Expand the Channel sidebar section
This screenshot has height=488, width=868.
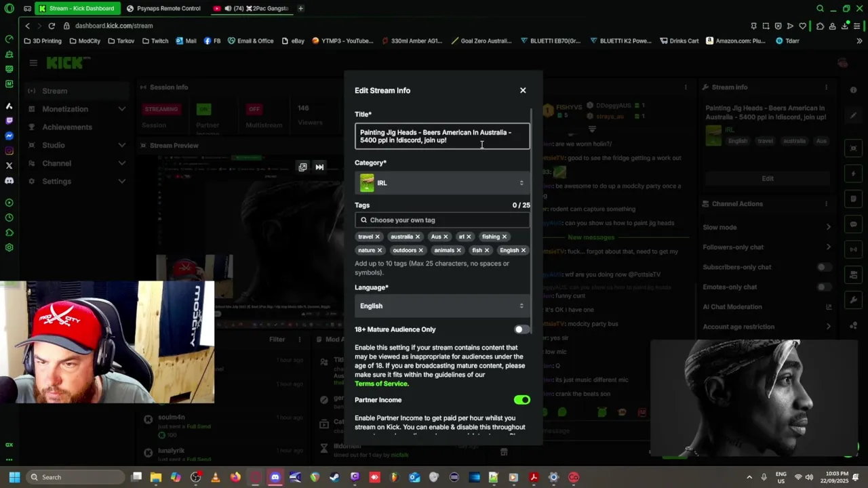[121, 163]
